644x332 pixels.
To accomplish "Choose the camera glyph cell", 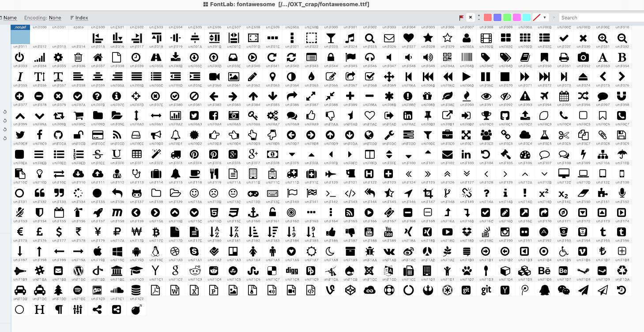I will tap(583, 57).
